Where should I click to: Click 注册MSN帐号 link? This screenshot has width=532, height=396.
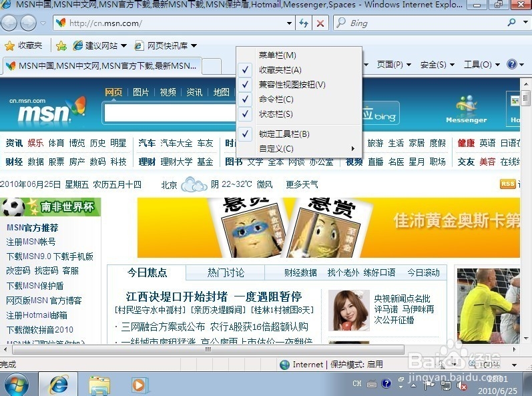click(31, 242)
